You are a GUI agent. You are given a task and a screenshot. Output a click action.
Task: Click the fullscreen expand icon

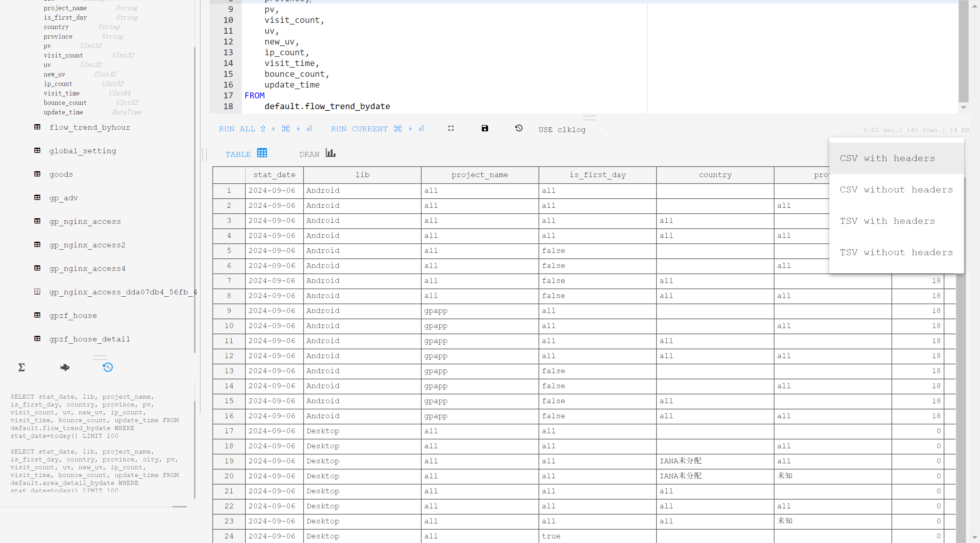pyautogui.click(x=451, y=128)
